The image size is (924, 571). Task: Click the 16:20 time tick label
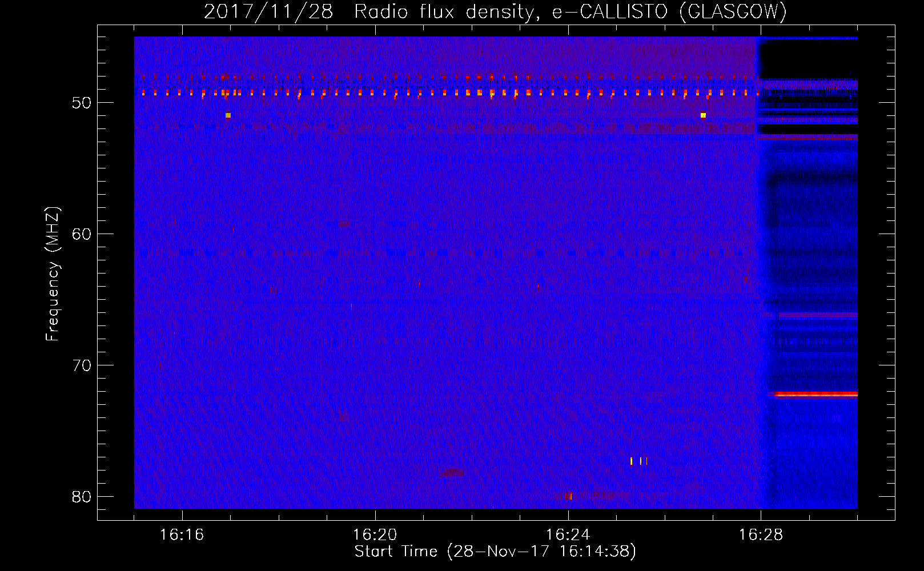click(x=375, y=535)
